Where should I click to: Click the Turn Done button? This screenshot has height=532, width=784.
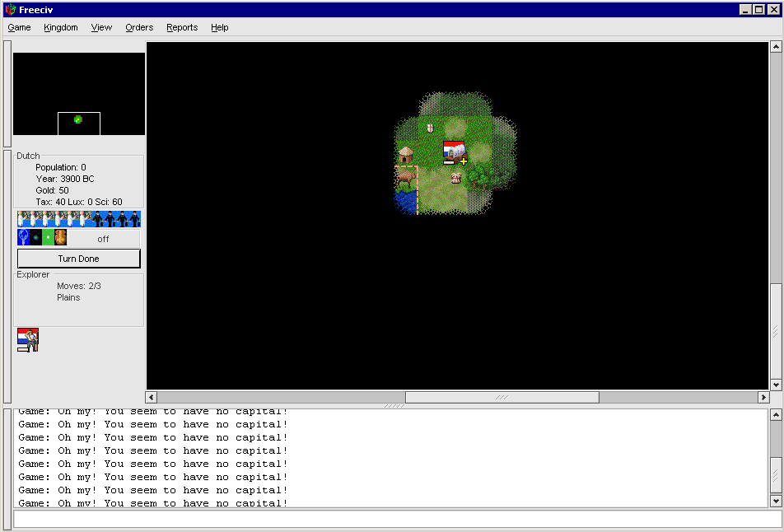pos(79,259)
